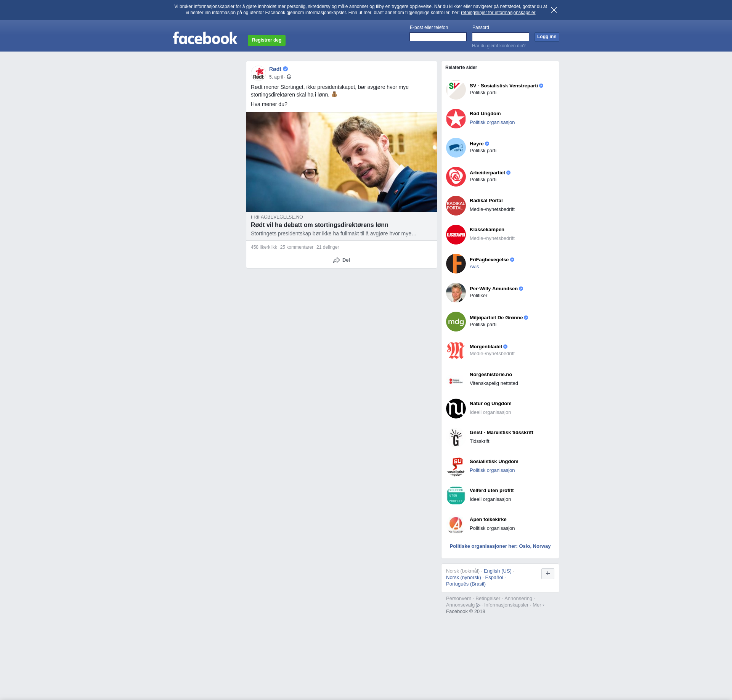Open Informasjonskapsler footer link
This screenshot has width=732, height=700.
506,605
